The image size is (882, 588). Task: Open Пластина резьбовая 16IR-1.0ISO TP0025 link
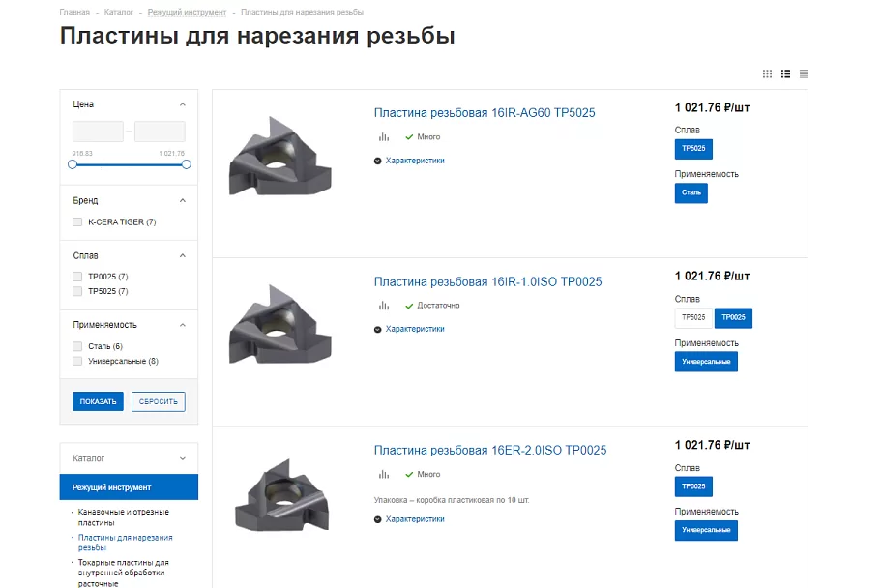(487, 281)
